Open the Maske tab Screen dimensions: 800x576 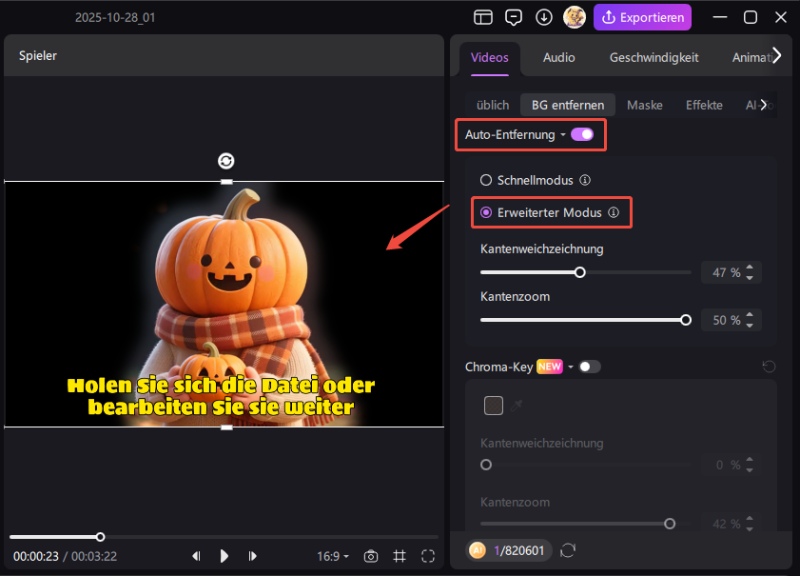pyautogui.click(x=645, y=104)
